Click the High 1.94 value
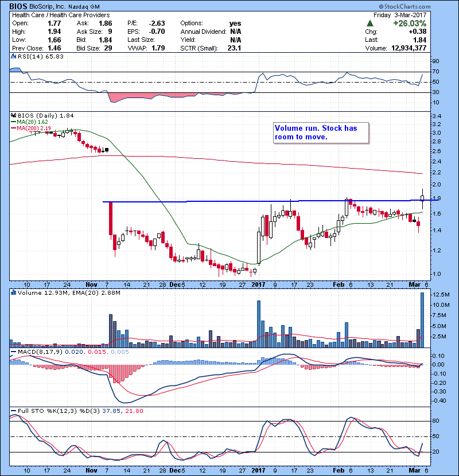 click(55, 32)
